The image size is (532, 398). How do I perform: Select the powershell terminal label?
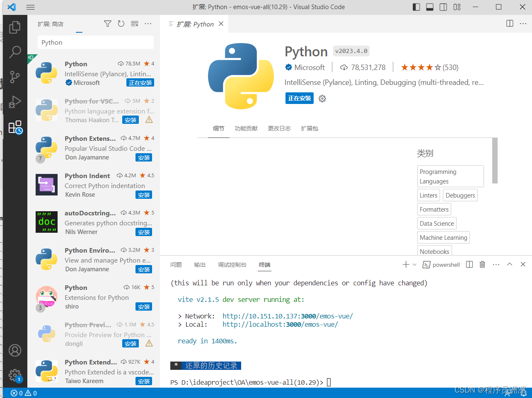click(441, 265)
